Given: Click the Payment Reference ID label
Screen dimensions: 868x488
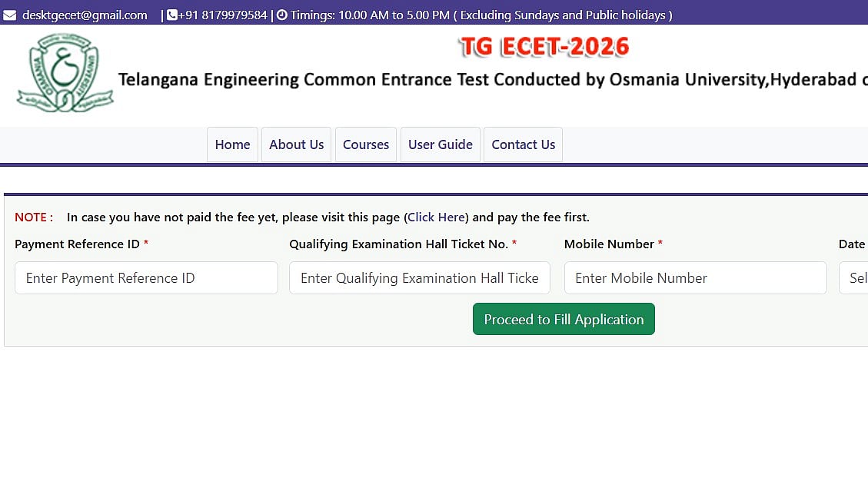Looking at the screenshot, I should [77, 244].
